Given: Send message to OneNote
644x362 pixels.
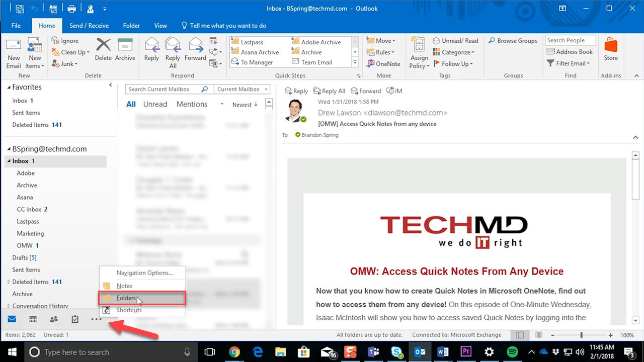Looking at the screenshot, I should (x=383, y=64).
